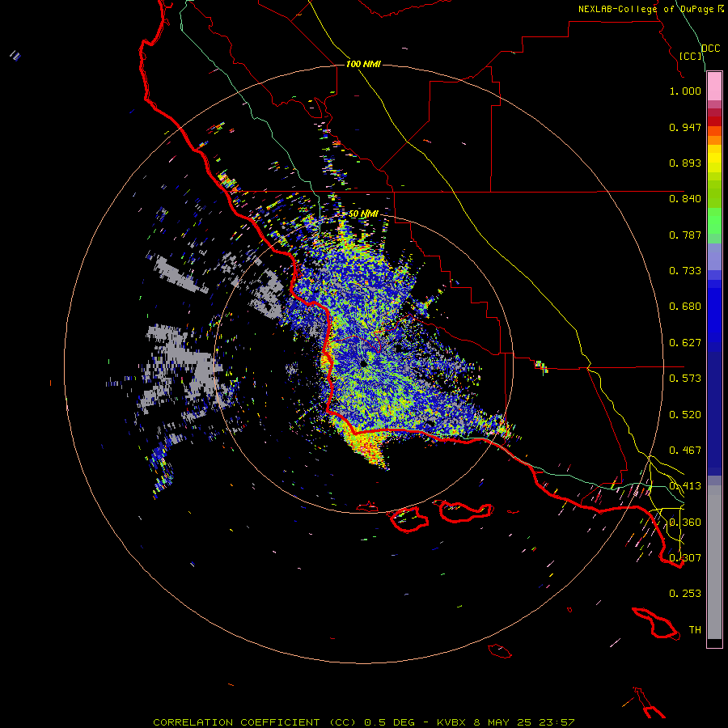Select the 0.680 legend value
Viewport: 728px width, 728px height.
coord(685,307)
